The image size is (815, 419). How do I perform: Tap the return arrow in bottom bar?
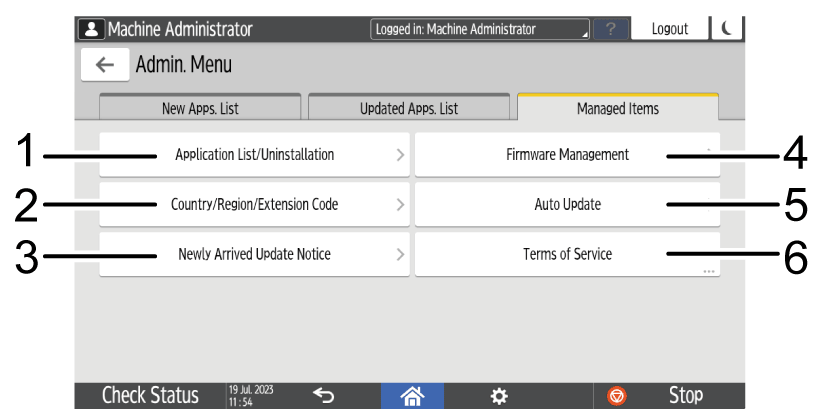[323, 396]
